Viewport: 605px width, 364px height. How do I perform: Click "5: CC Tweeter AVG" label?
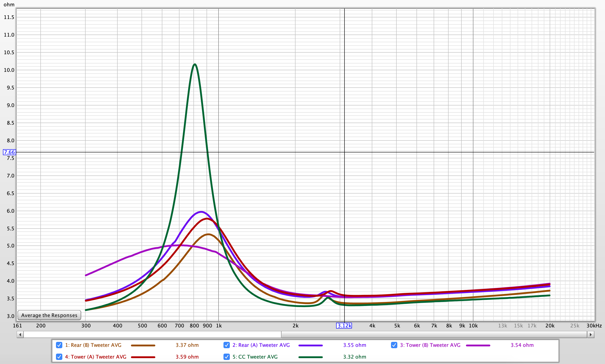click(255, 357)
